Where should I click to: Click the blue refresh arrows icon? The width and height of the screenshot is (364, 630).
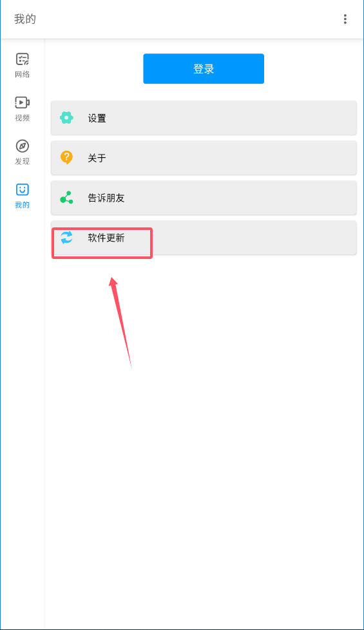tap(66, 237)
